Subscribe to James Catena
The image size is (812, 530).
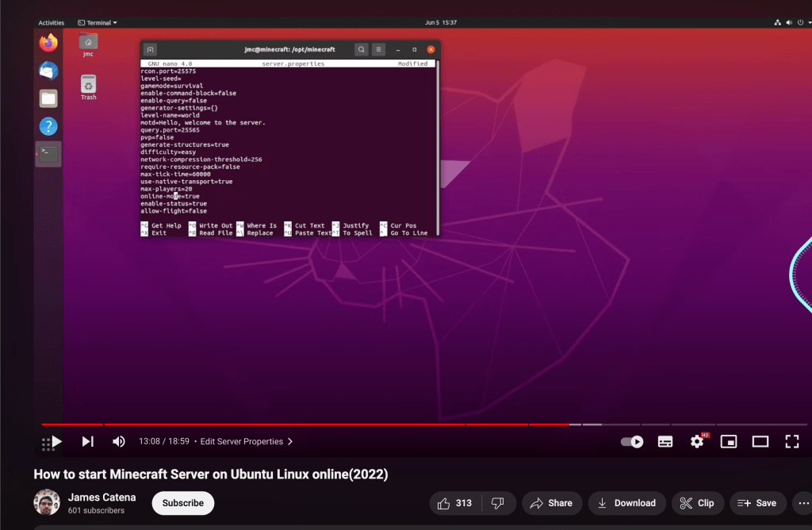[x=183, y=503]
